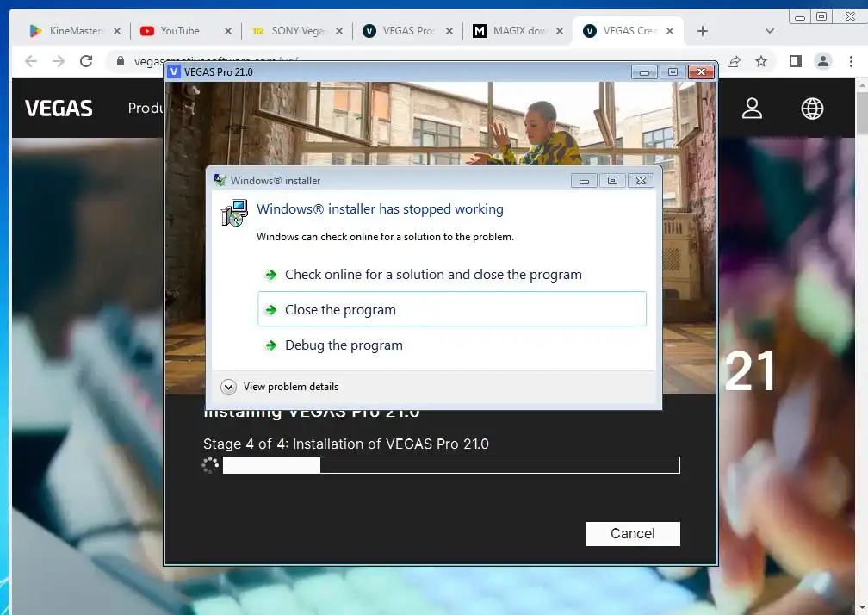
Task: Bookmark this page with the star
Action: [761, 61]
